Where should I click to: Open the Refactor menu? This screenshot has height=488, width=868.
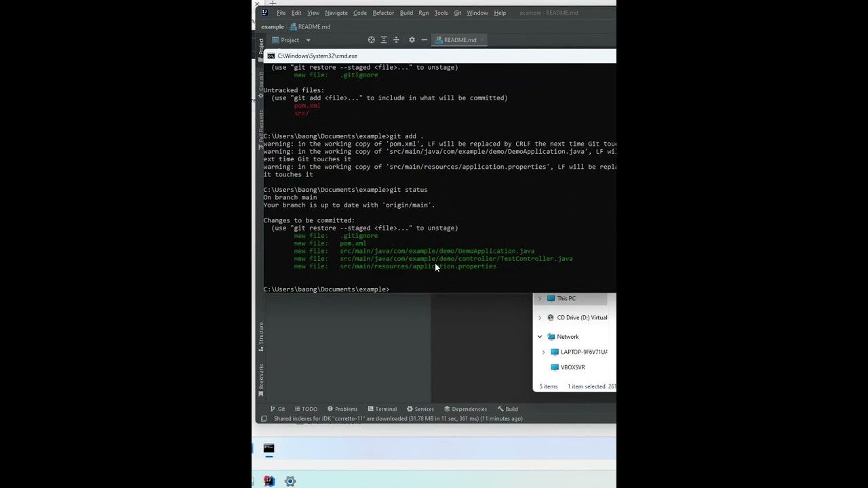click(x=383, y=13)
